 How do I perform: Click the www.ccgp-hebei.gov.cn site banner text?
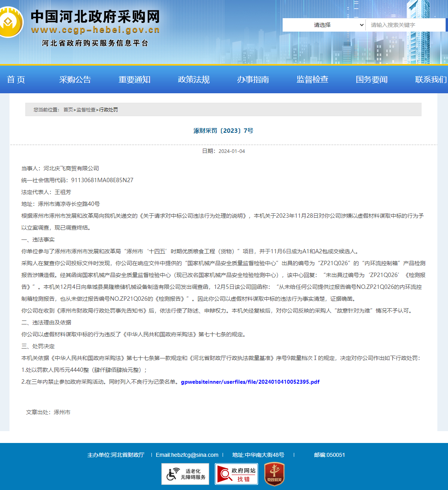tap(95, 30)
